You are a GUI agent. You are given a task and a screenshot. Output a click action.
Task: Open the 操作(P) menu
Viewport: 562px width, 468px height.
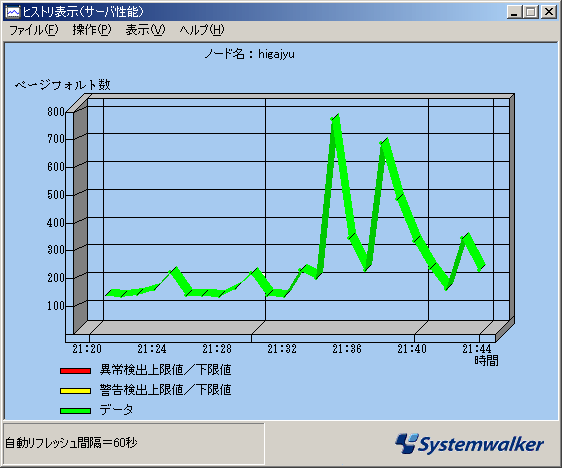point(92,30)
